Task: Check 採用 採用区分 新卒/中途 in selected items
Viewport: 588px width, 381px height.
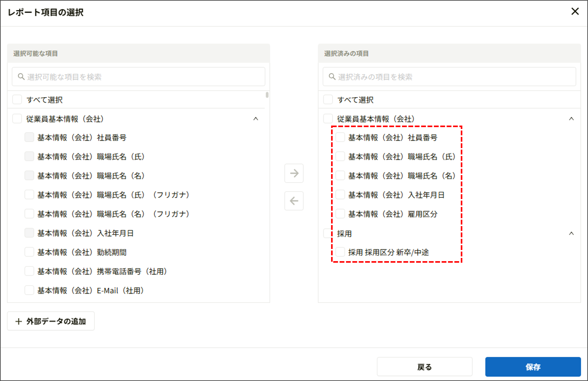Action: 340,252
